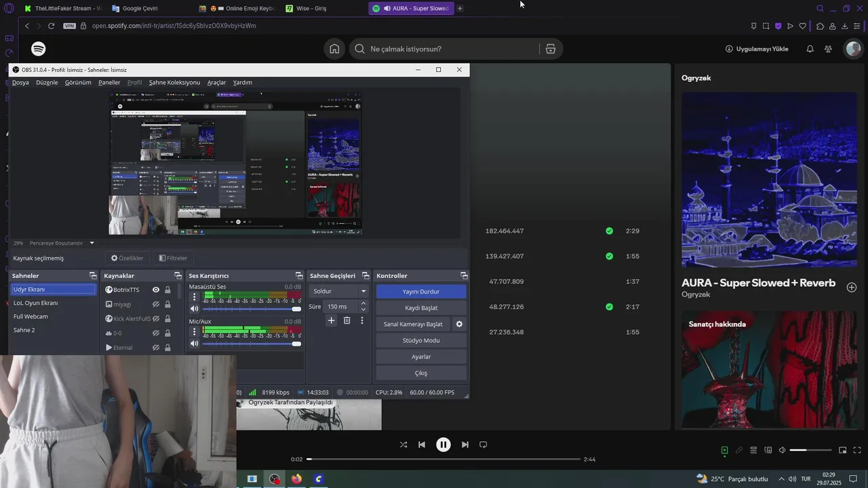868x488 pixels.
Task: Undock Ses Karıştırıcı panel
Action: click(x=298, y=276)
